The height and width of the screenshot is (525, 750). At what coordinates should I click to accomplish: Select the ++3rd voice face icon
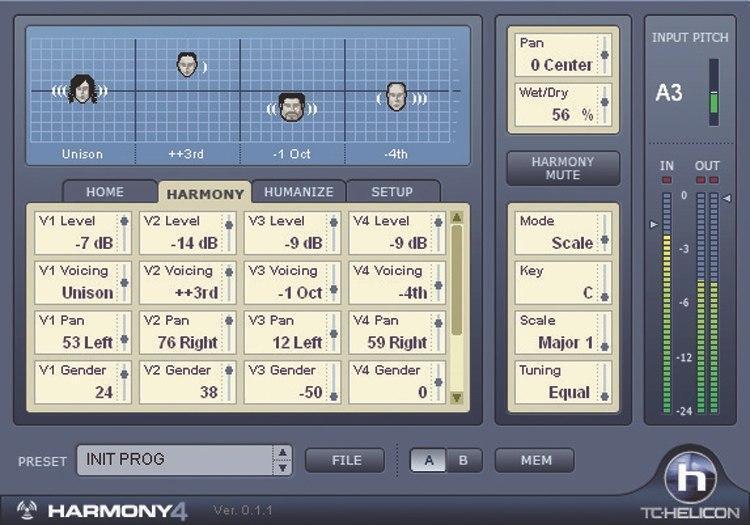(187, 66)
